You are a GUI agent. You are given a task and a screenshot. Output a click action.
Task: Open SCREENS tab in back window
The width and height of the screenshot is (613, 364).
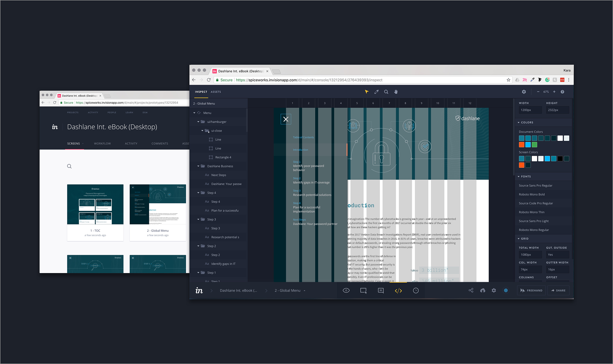(73, 144)
